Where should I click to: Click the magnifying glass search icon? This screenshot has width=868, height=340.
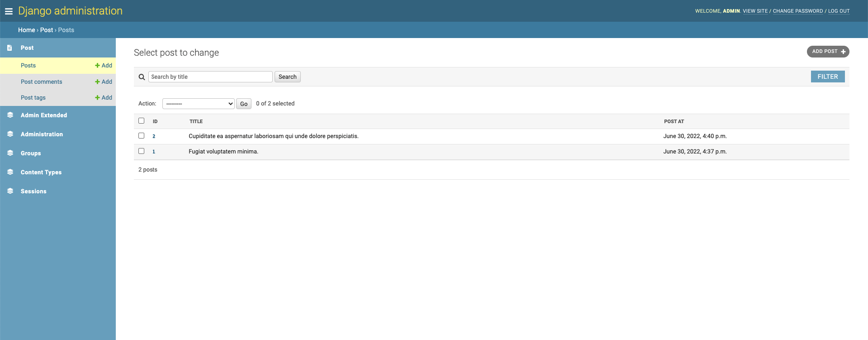(142, 77)
